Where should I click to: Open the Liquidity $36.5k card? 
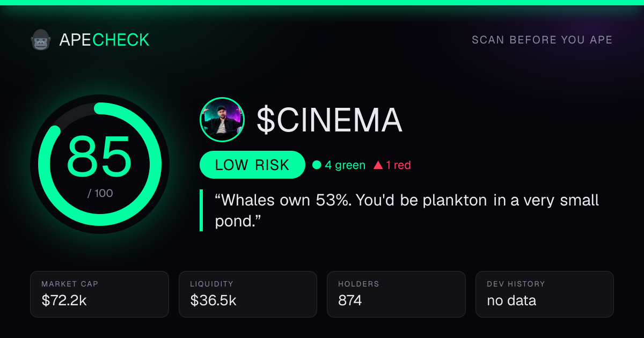[248, 294]
